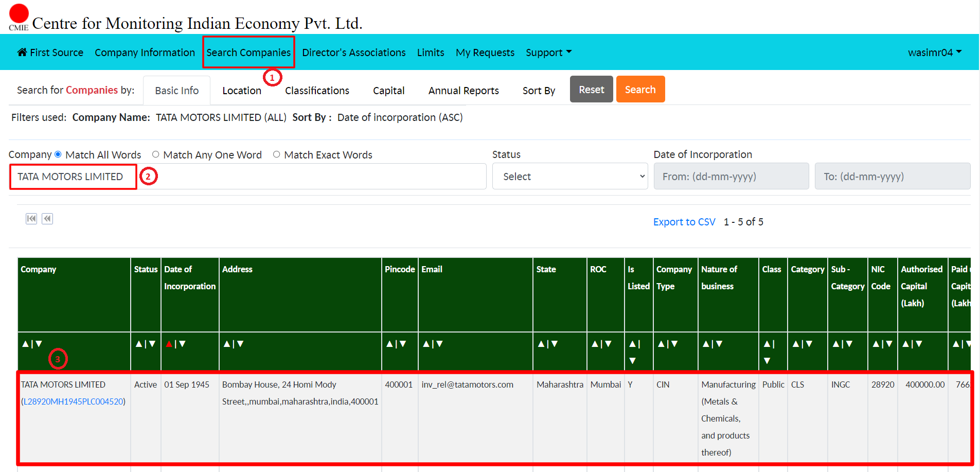Click the Company name input field
980x472 pixels.
click(x=247, y=177)
